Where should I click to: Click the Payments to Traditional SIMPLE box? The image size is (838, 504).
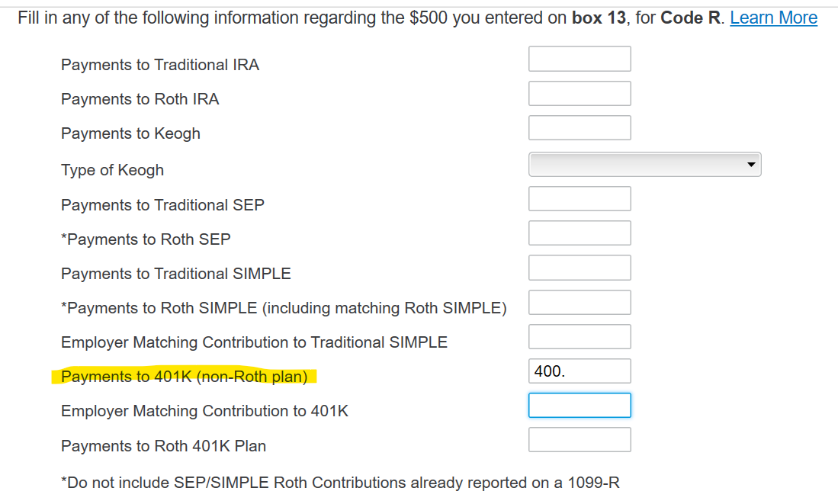click(580, 268)
